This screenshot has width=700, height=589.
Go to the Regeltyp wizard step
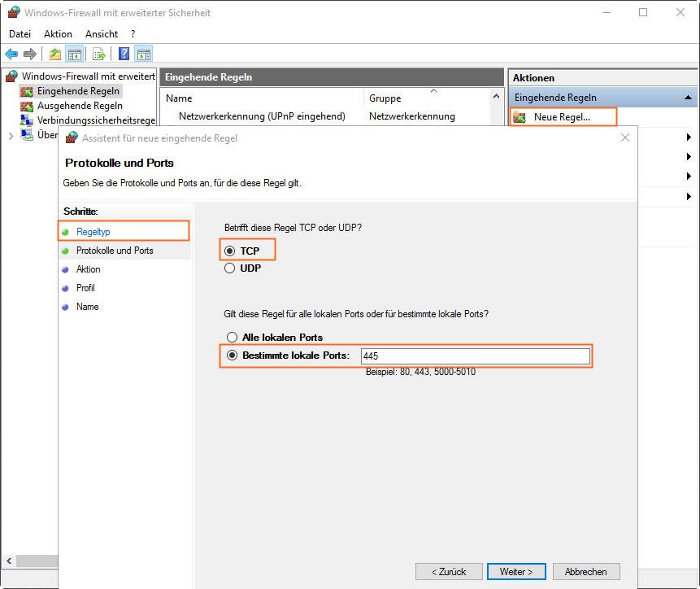[x=93, y=232]
